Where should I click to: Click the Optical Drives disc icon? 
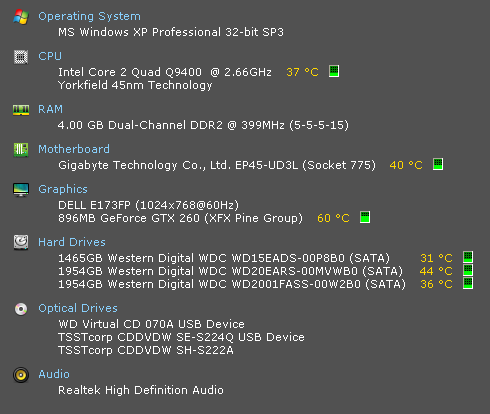21,309
